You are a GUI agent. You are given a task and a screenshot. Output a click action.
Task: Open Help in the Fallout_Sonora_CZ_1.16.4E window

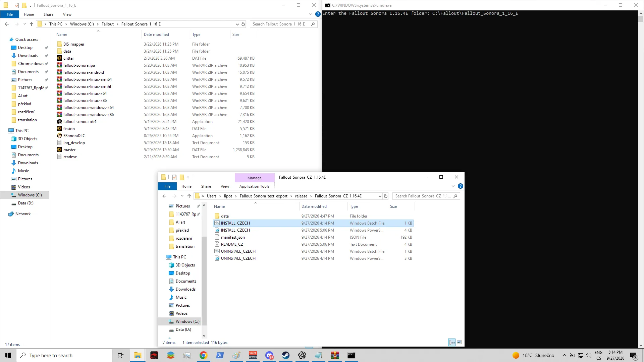click(x=461, y=186)
